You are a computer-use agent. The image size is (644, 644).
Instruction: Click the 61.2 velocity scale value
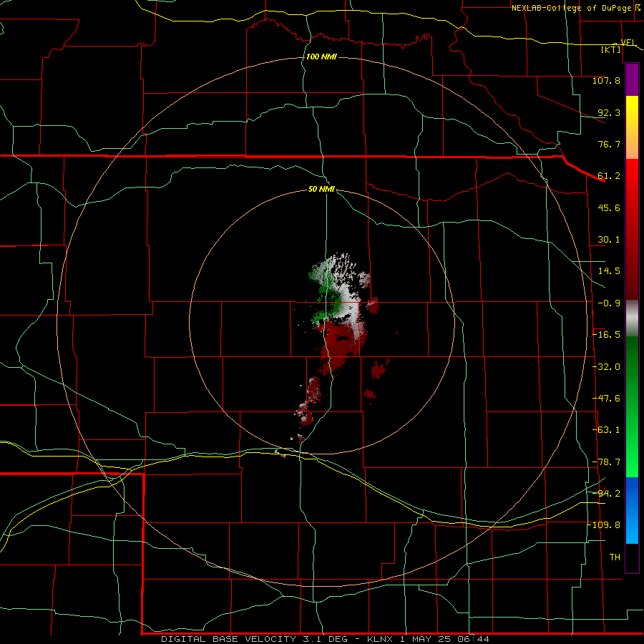(609, 176)
